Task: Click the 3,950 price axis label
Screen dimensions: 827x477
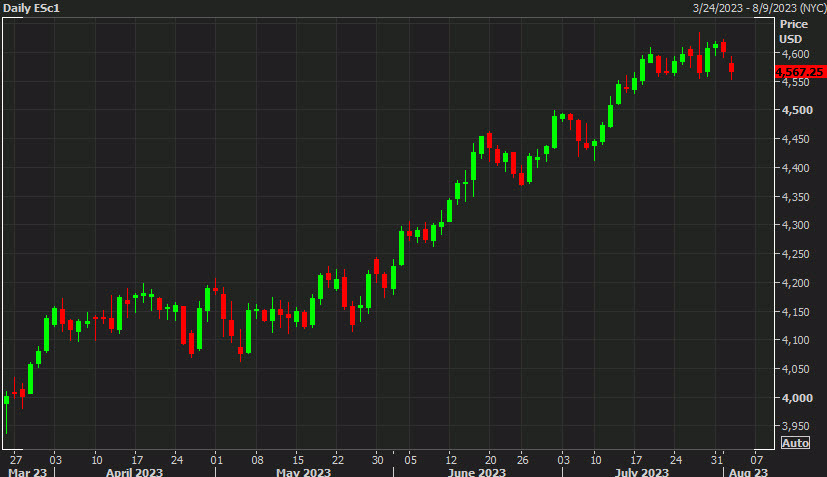Action: (x=795, y=426)
